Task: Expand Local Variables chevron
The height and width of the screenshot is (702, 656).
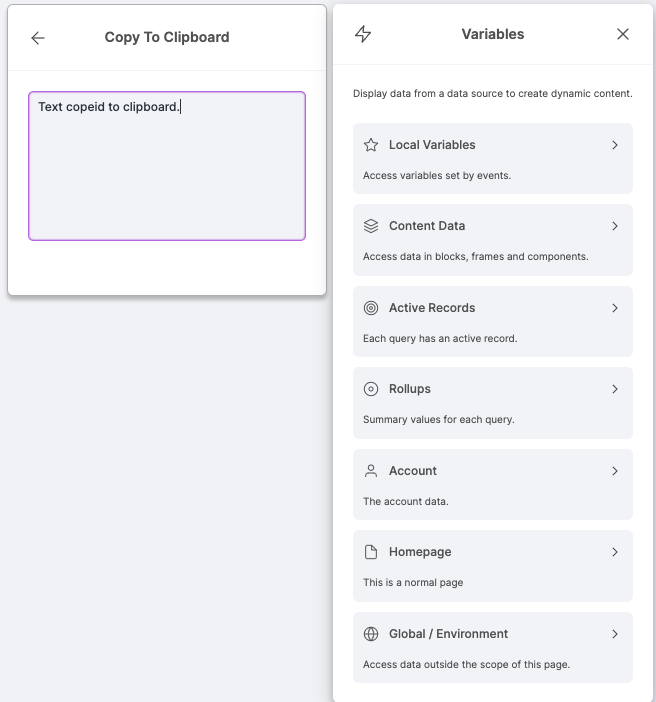Action: [x=615, y=145]
